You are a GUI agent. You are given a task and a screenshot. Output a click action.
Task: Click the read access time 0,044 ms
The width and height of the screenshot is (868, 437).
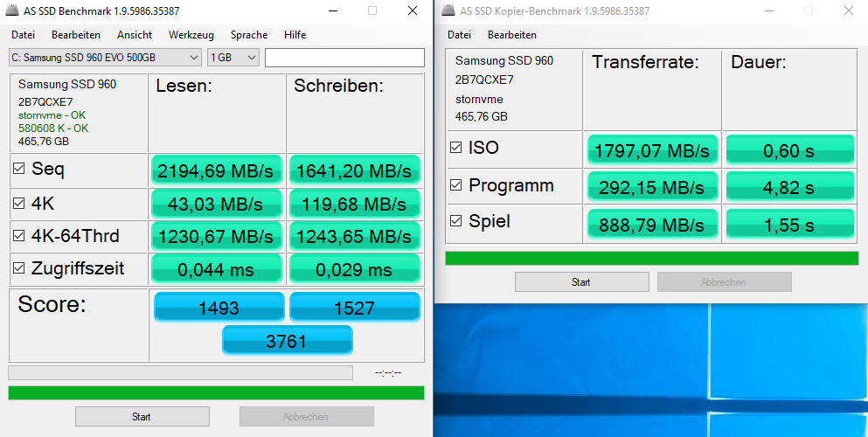[x=217, y=269]
